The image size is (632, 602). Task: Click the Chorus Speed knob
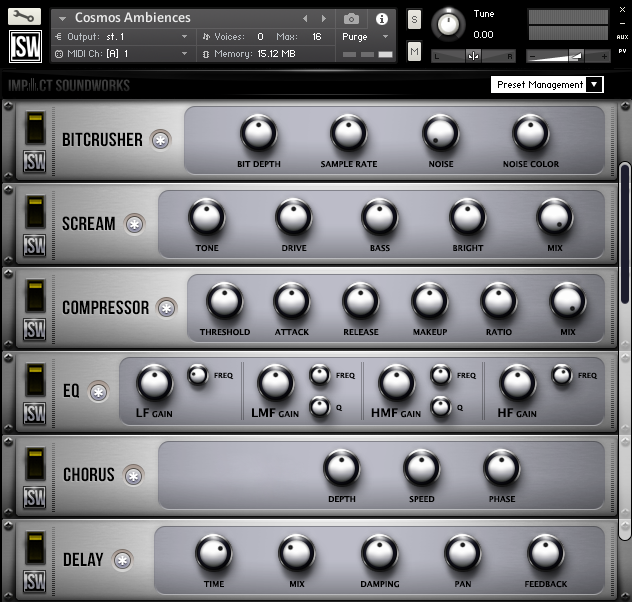422,469
